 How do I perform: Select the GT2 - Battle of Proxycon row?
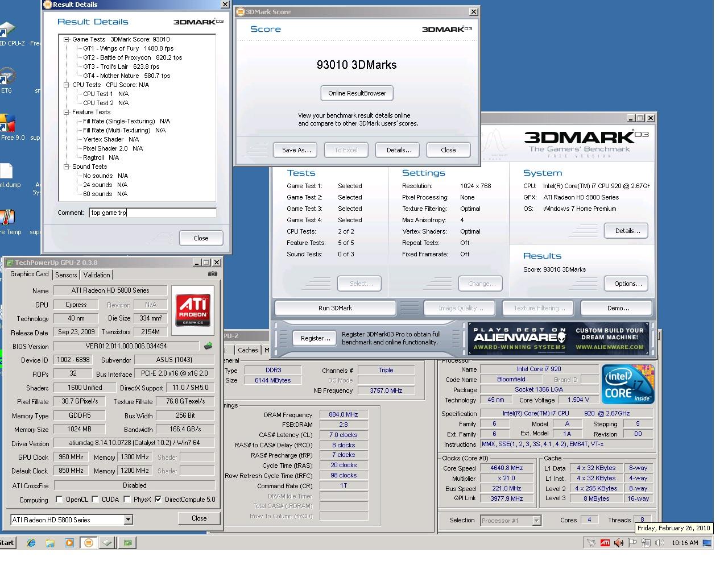coord(133,57)
